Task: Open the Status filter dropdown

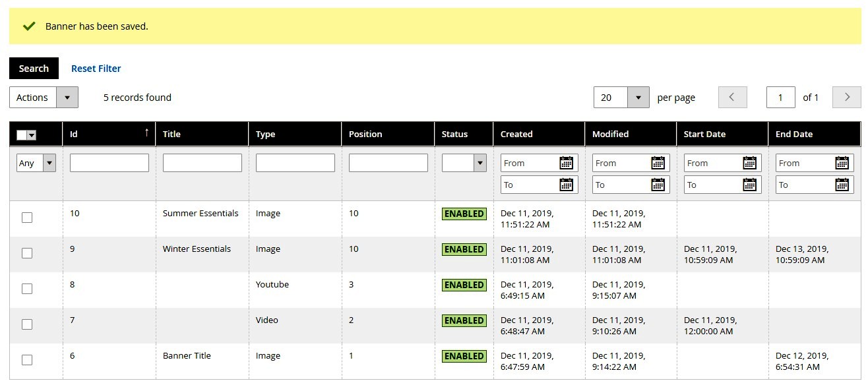Action: click(464, 163)
